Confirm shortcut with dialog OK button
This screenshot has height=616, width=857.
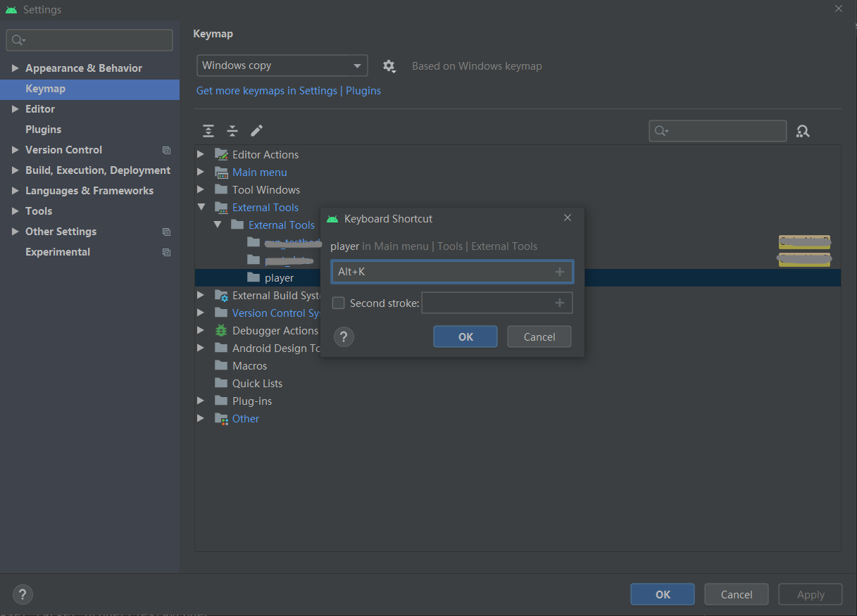(465, 337)
